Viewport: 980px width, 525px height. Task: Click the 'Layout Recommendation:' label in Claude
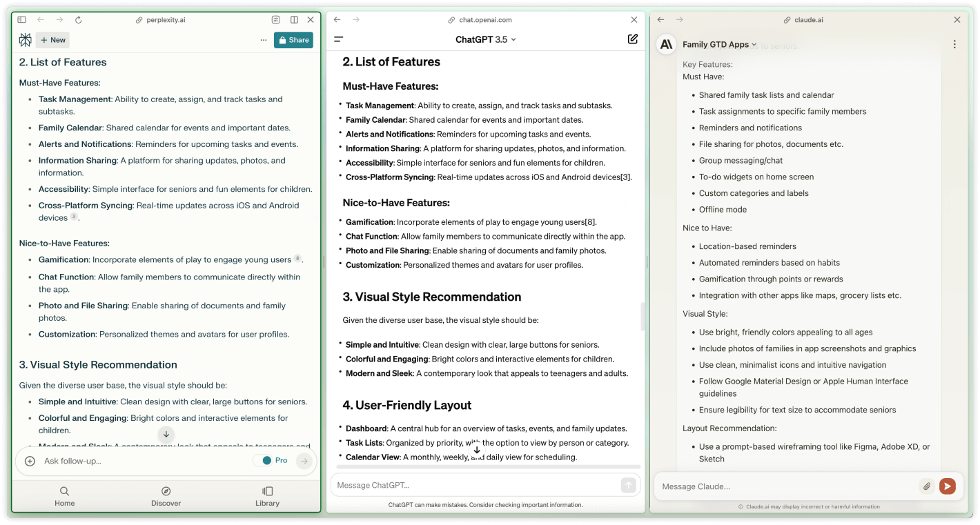click(729, 428)
